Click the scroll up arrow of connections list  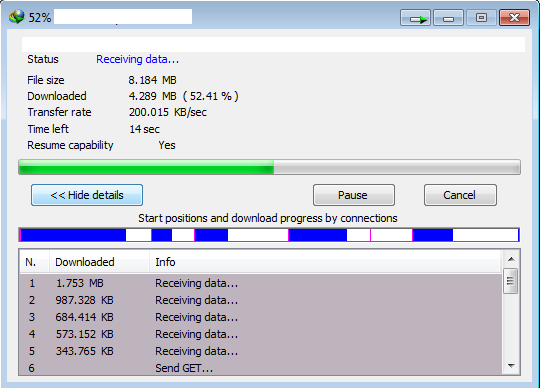[511, 259]
